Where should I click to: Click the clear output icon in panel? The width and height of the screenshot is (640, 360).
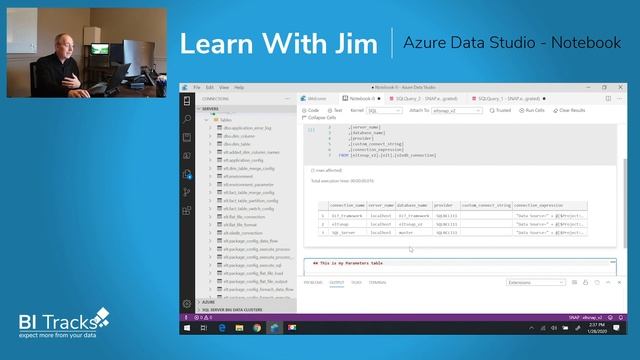click(x=574, y=282)
